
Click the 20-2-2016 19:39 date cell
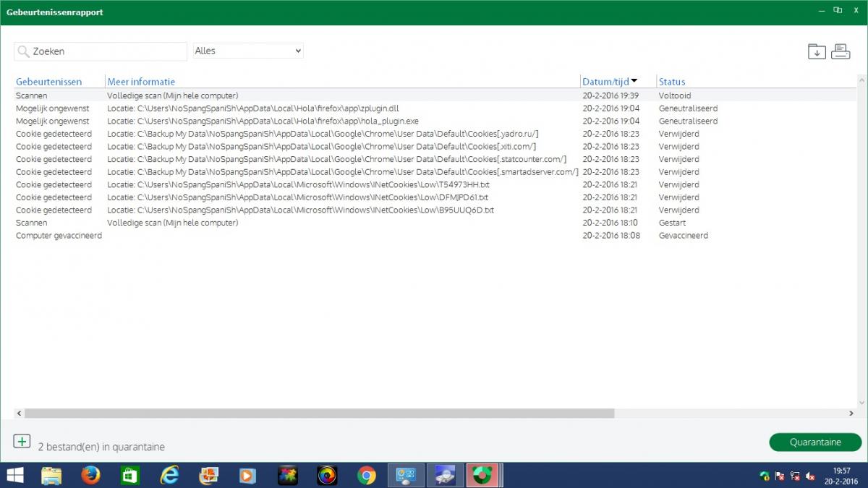(x=610, y=95)
